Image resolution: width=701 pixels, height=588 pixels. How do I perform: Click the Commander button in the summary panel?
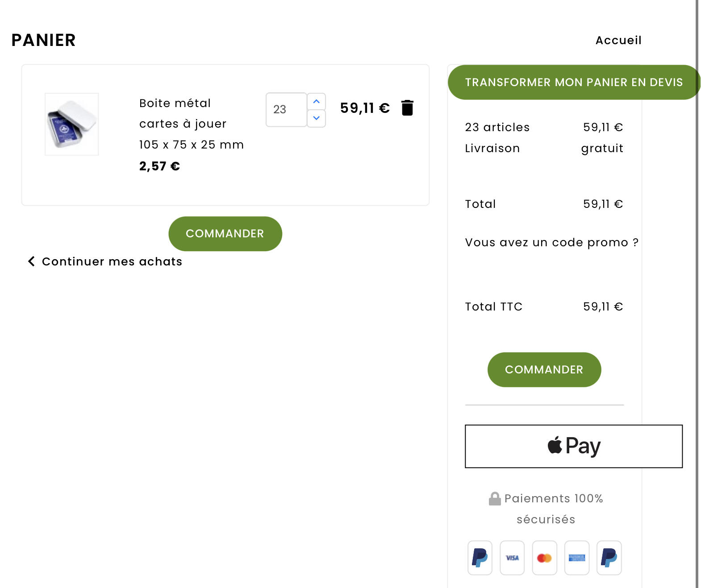tap(544, 370)
